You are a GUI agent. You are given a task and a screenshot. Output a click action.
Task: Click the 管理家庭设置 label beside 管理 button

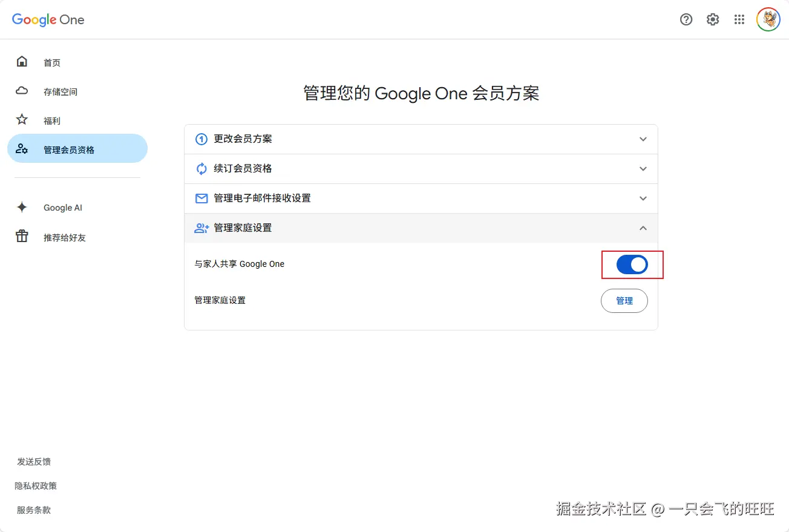coord(220,300)
